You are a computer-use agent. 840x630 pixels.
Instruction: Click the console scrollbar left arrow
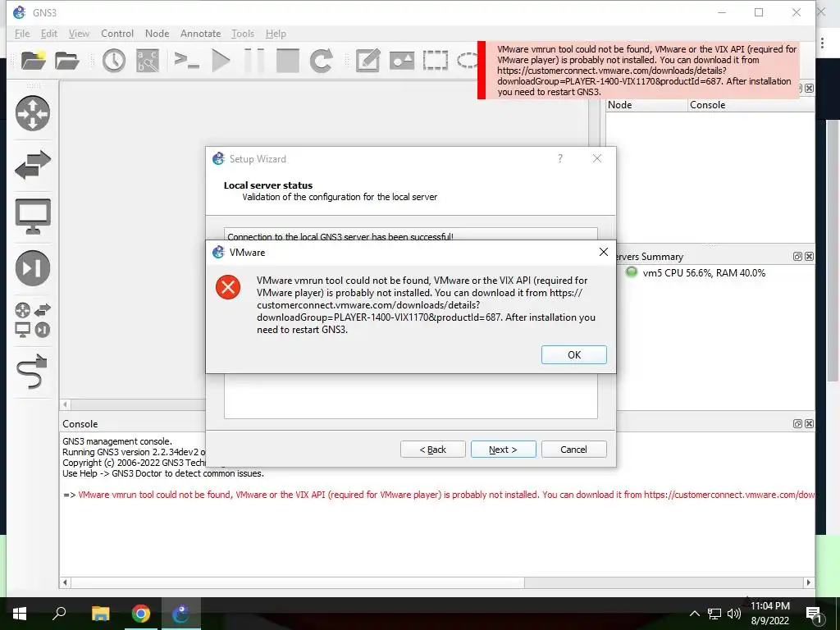[66, 582]
